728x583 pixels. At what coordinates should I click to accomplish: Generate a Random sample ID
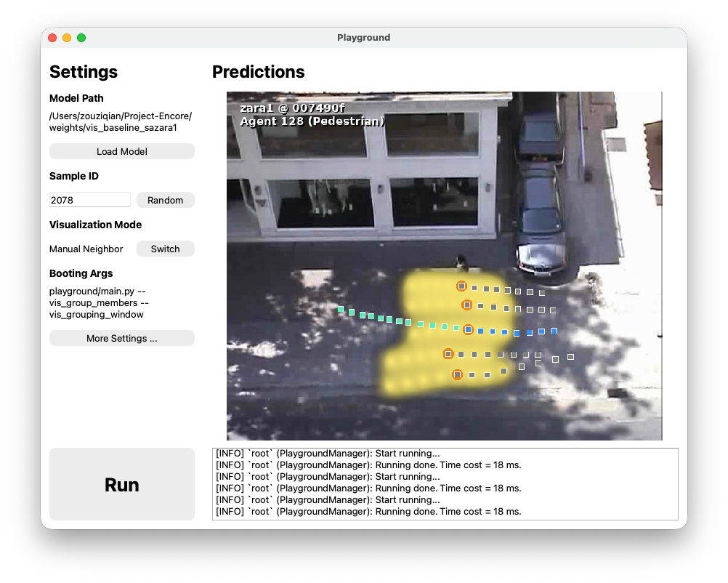point(165,200)
